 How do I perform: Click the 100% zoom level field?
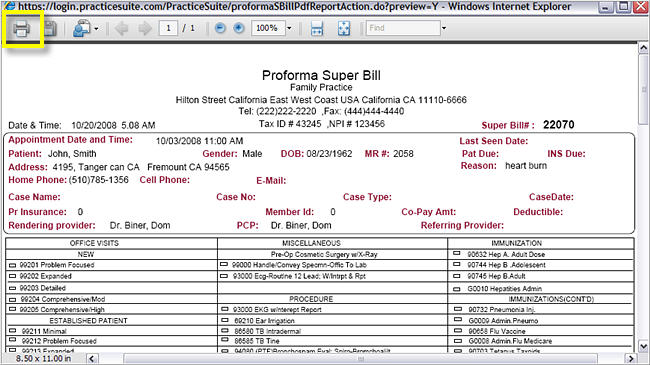268,28
